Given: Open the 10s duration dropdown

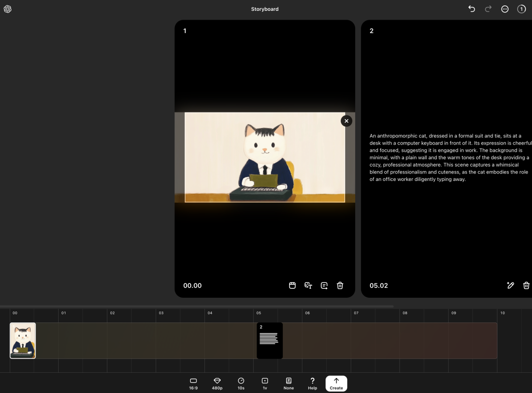Looking at the screenshot, I should [241, 384].
